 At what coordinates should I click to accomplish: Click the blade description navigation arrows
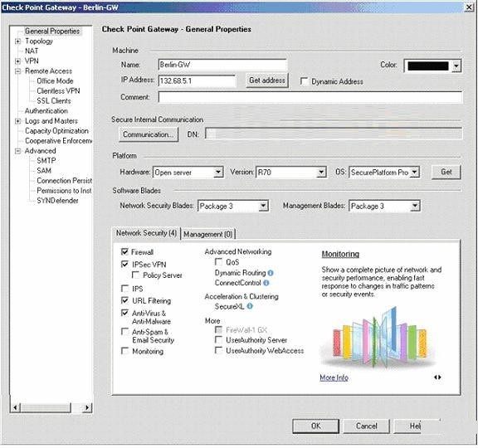point(438,377)
